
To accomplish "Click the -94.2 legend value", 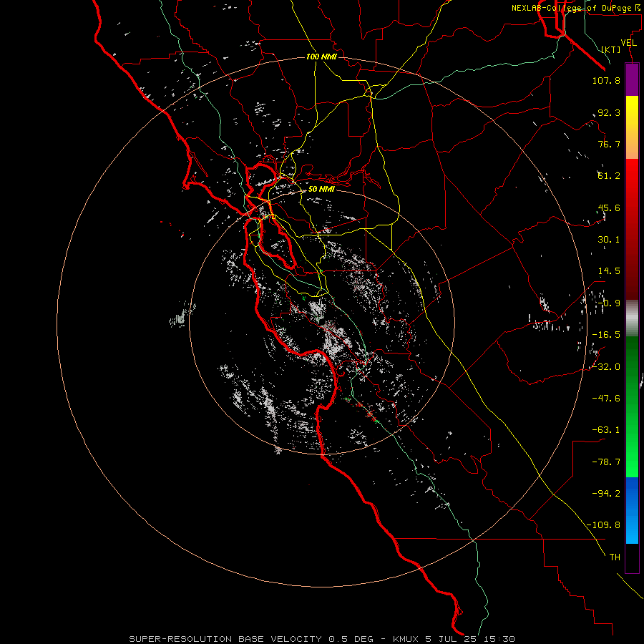I will click(606, 493).
